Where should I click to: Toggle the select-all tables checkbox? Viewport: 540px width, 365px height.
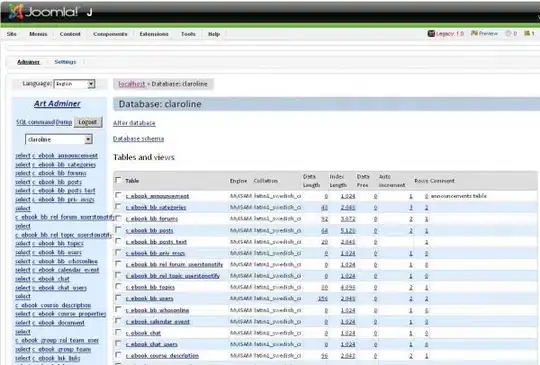pyautogui.click(x=118, y=180)
